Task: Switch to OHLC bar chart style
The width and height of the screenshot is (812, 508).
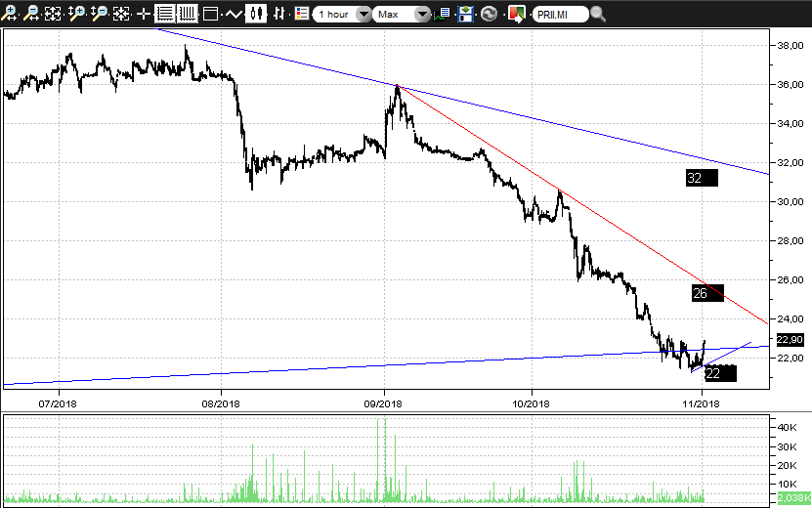Action: [278, 14]
